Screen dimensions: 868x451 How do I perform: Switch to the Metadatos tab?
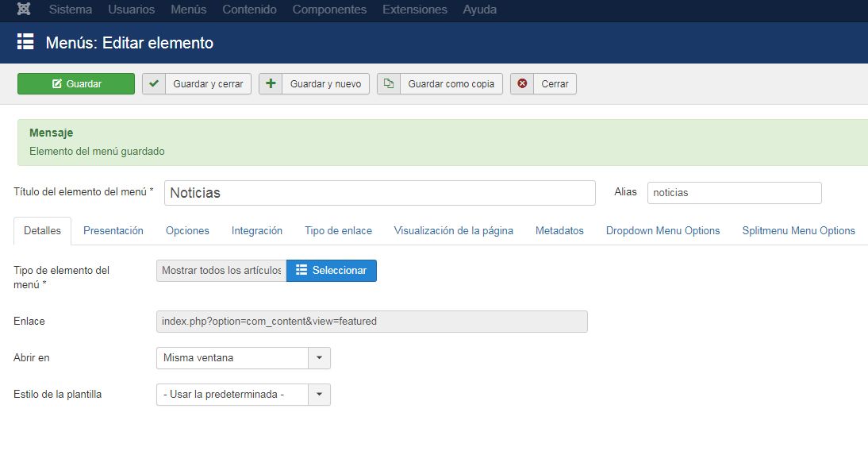559,230
